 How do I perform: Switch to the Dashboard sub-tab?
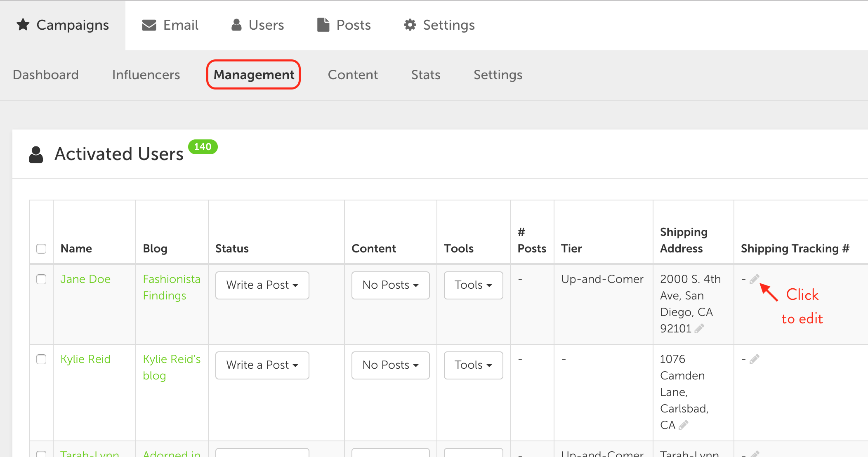click(x=46, y=75)
